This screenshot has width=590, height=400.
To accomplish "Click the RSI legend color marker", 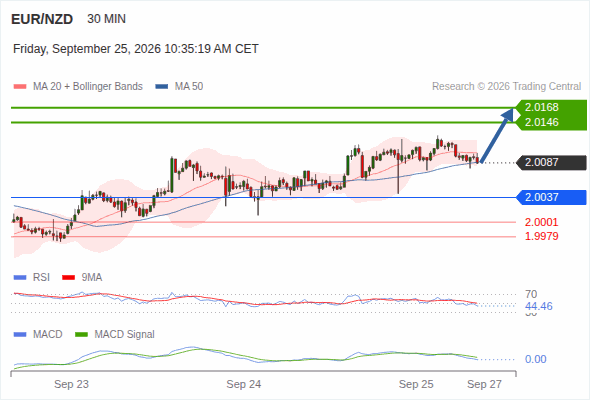I will click(20, 278).
